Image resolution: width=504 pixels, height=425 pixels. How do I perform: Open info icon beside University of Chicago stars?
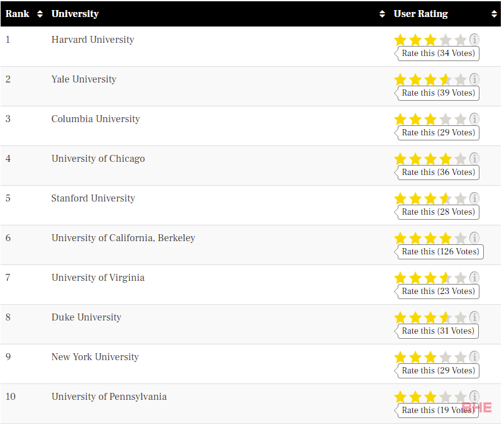pos(474,158)
